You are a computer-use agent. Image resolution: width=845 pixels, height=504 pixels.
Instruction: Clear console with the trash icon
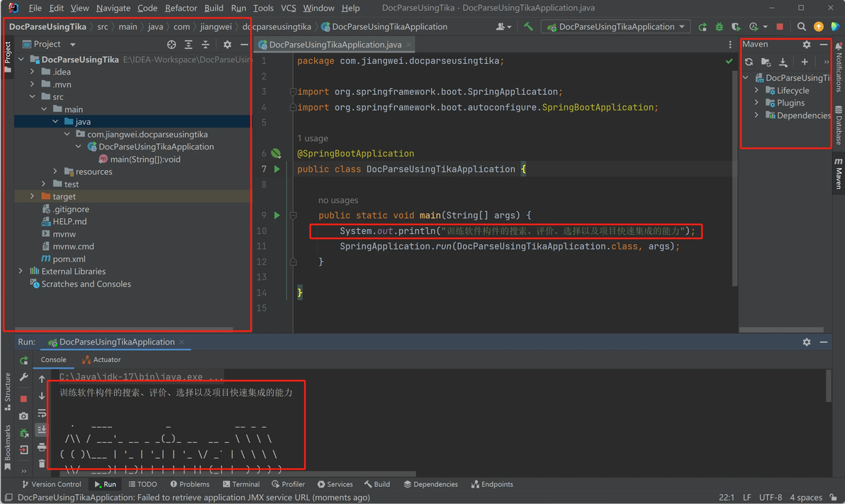coord(42,464)
